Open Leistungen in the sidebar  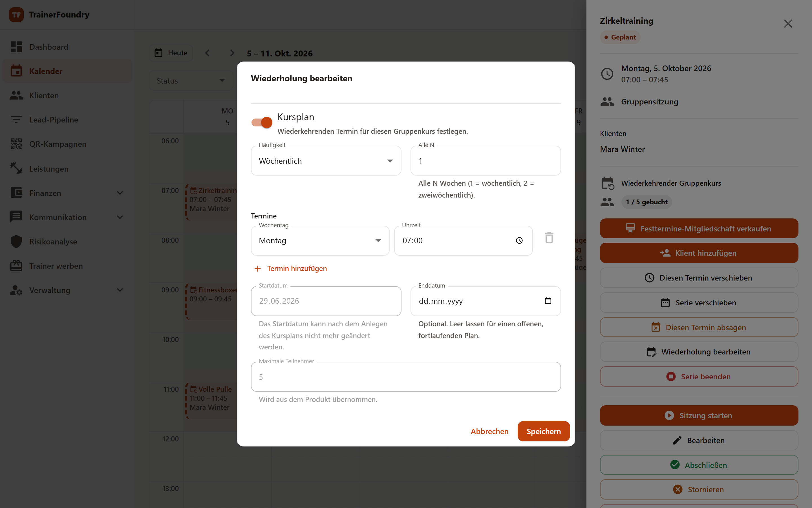pyautogui.click(x=67, y=169)
